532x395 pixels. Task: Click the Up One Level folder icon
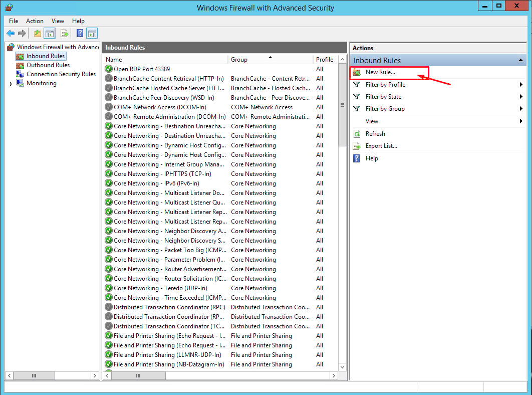38,33
